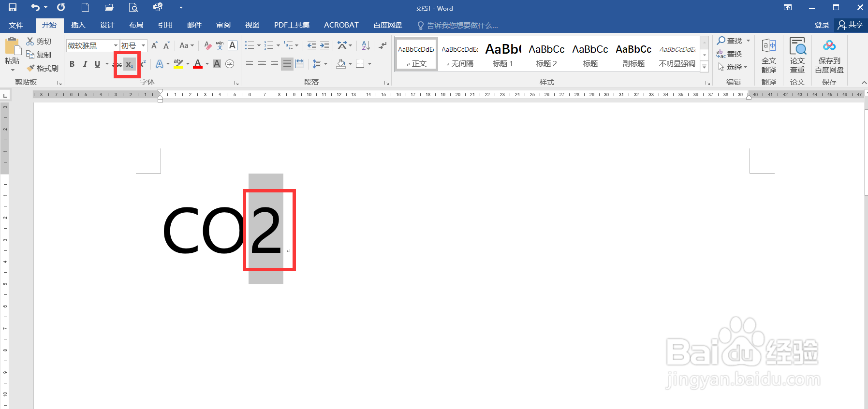This screenshot has width=868, height=409.
Task: Apply numbered list
Action: (269, 45)
